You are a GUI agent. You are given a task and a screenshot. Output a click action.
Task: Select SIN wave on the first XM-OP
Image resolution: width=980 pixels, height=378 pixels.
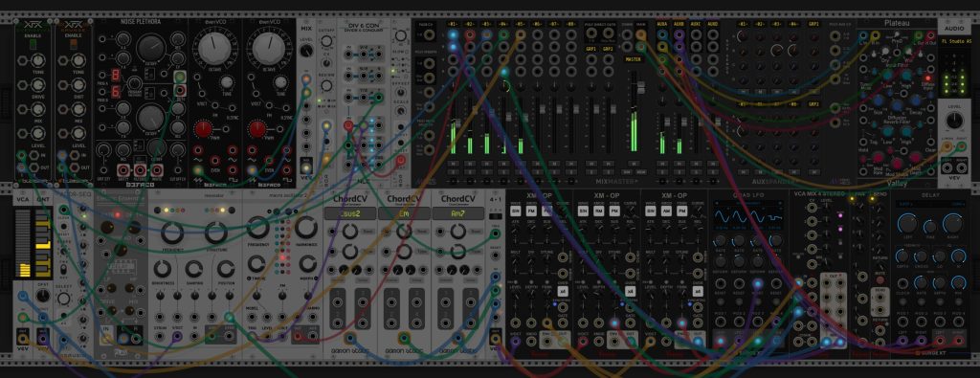click(x=516, y=212)
